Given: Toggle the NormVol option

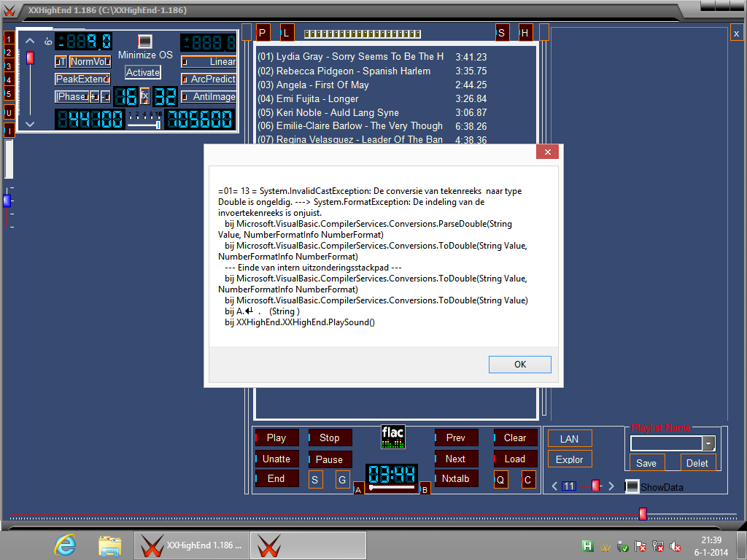Looking at the screenshot, I should (x=90, y=62).
